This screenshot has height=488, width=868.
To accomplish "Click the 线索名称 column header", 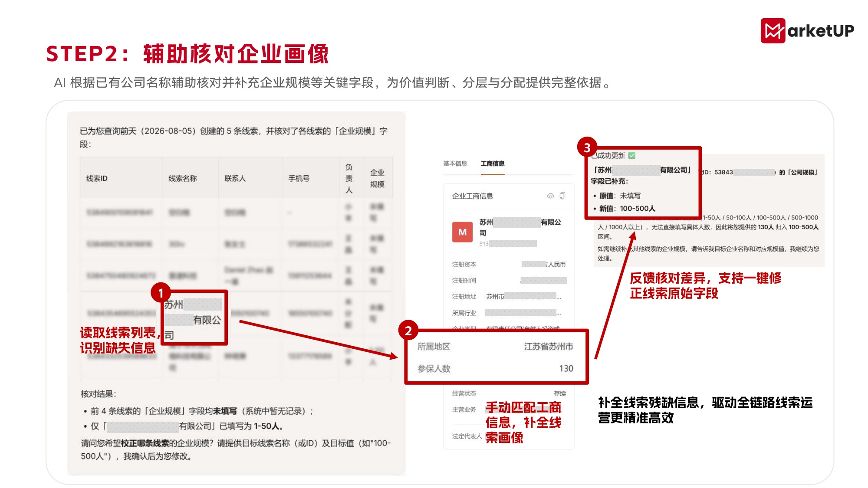I will (x=183, y=178).
